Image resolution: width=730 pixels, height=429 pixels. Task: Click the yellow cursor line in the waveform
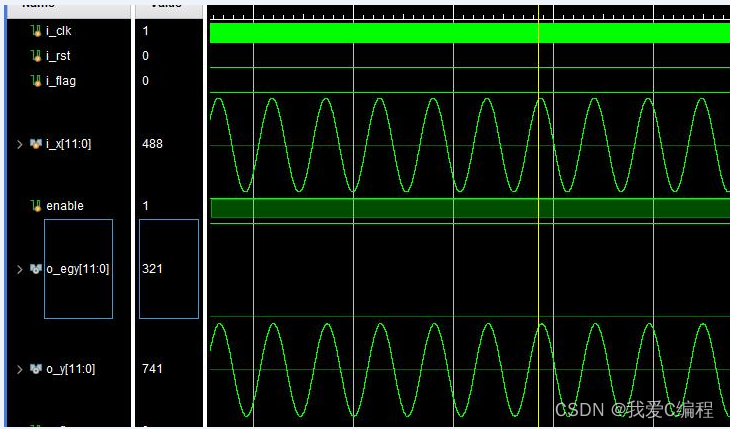(x=539, y=250)
